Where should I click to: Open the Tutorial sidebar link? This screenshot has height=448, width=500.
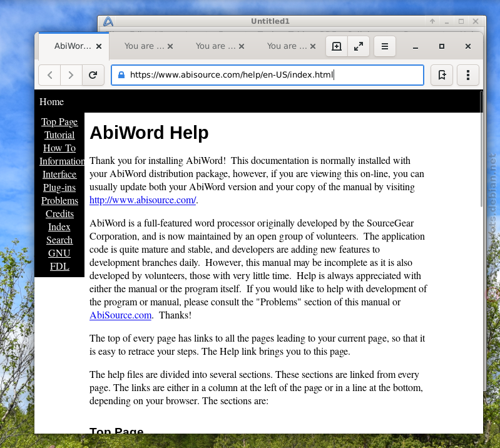tap(59, 135)
